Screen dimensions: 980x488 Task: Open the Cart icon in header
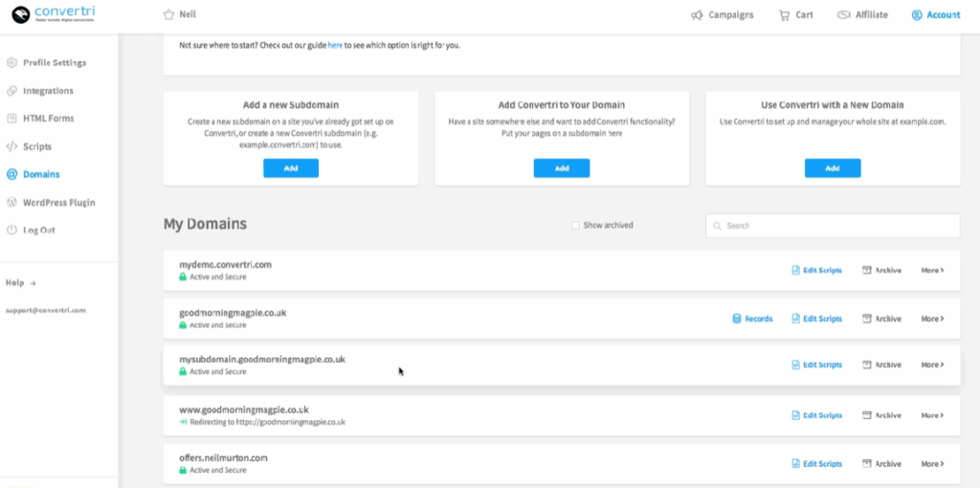[784, 15]
